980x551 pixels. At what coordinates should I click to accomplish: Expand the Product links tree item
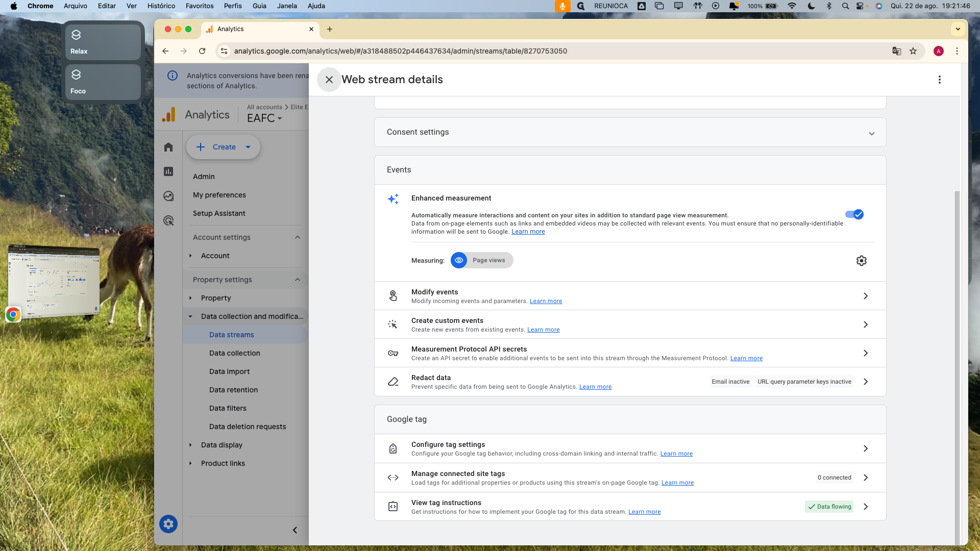click(x=190, y=463)
